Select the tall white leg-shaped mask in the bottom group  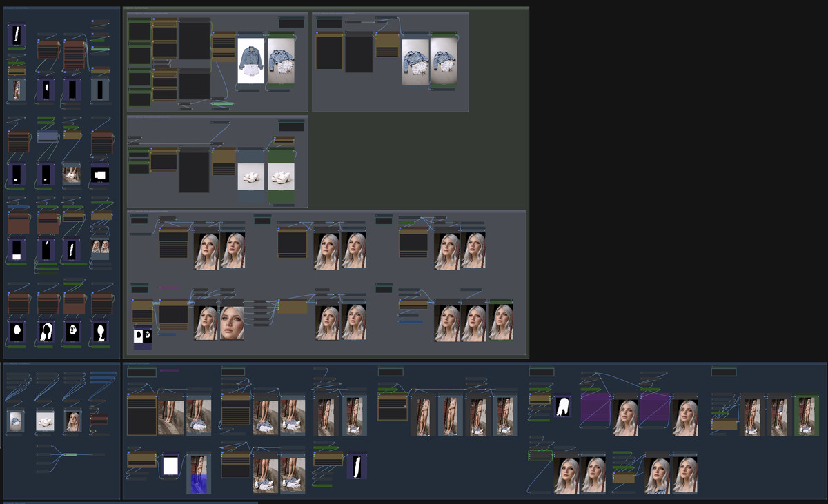pyautogui.click(x=357, y=467)
